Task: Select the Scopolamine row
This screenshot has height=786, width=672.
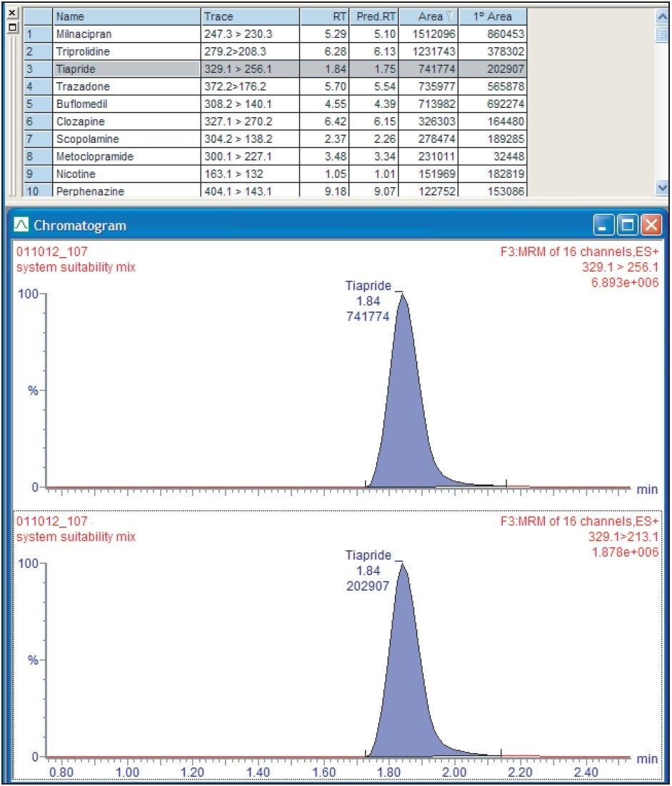Action: pos(276,139)
